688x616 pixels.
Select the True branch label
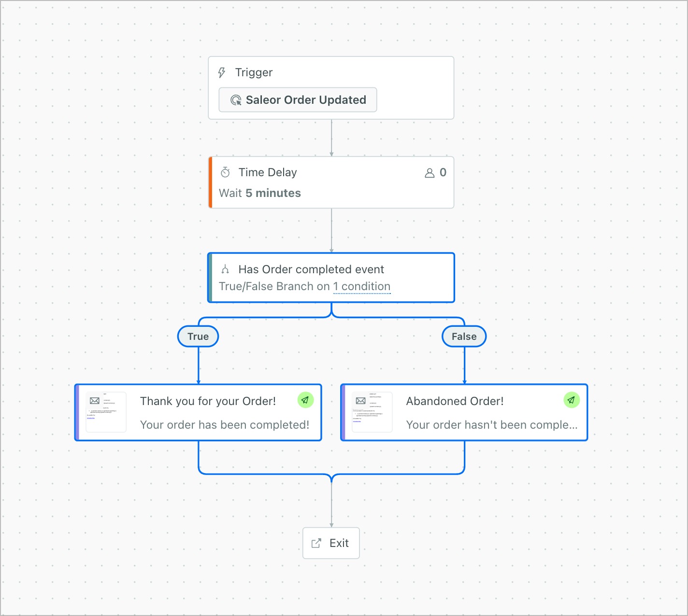[198, 336]
